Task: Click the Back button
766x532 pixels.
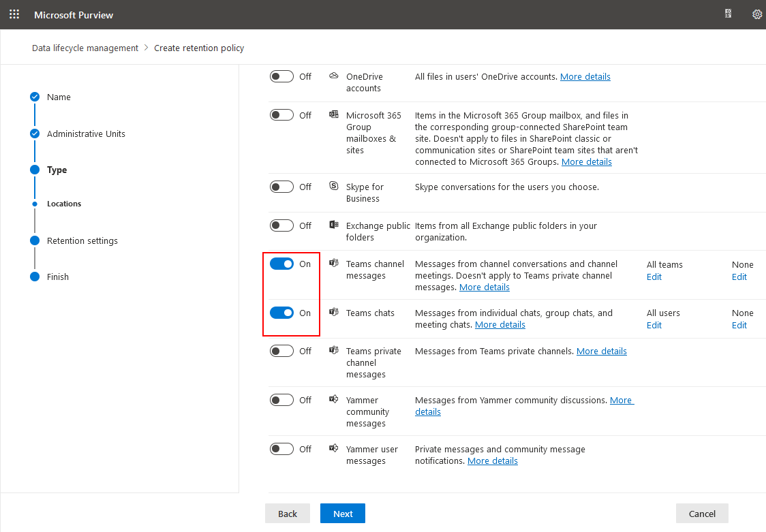Action: (288, 514)
